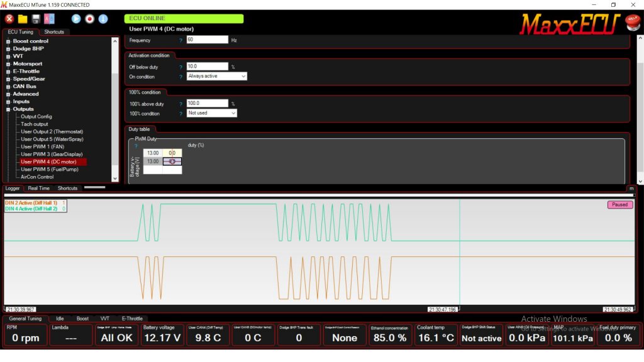The height and width of the screenshot is (362, 644).
Task: Collapse the Outputs tree node
Action: pos(8,109)
